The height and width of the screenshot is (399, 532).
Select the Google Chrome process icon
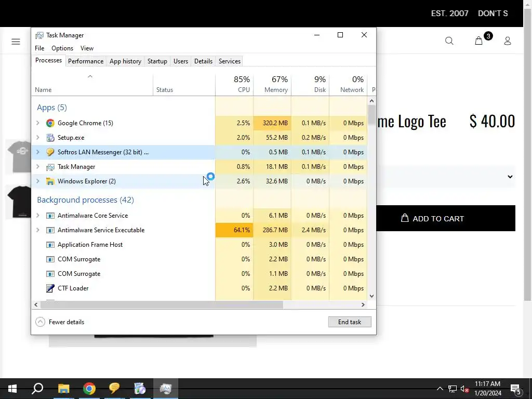50,123
